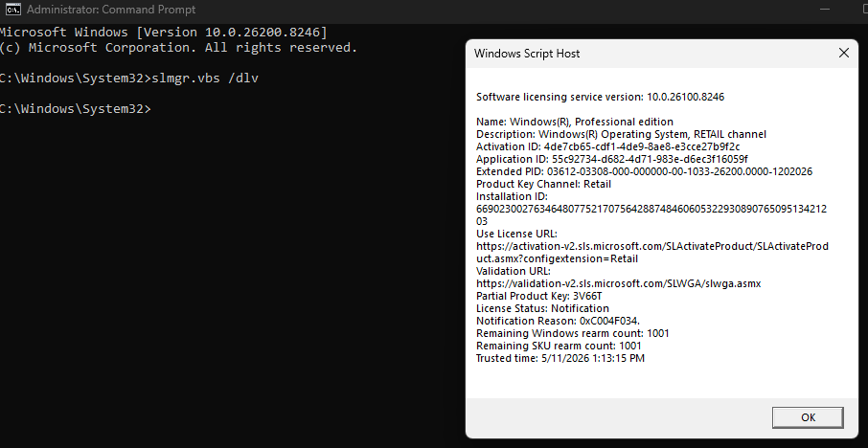Click the empty C:\Windows\System32> prompt line
Screen dimensions: 868x448
tap(76, 109)
